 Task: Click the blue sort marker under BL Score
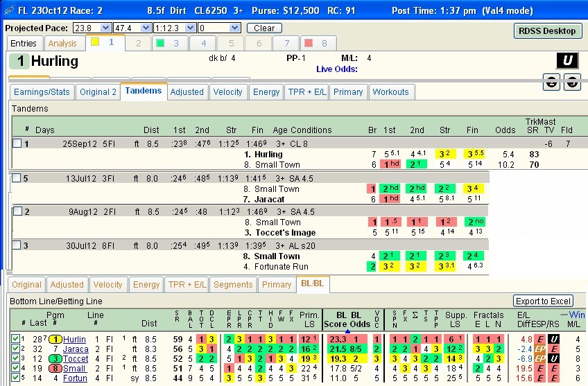347,331
